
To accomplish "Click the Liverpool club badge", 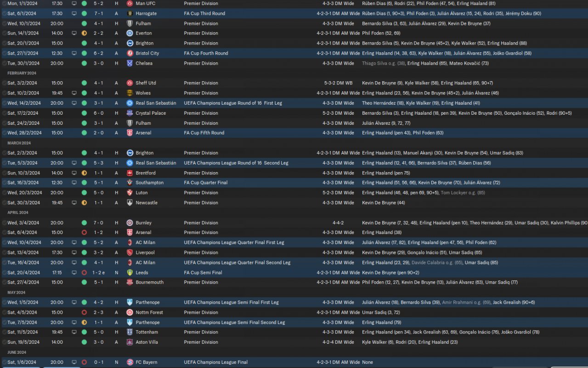I will [130, 252].
